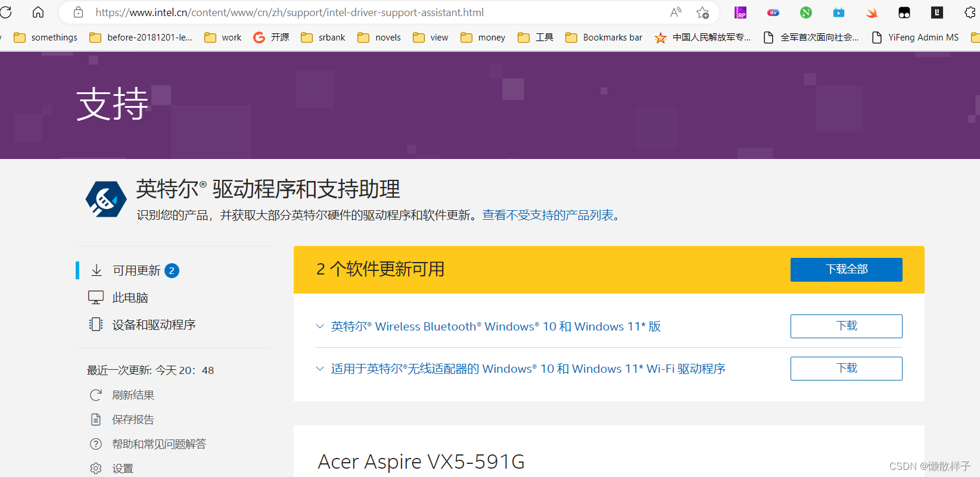Click the document icon beside 保存报告

pyautogui.click(x=96, y=419)
